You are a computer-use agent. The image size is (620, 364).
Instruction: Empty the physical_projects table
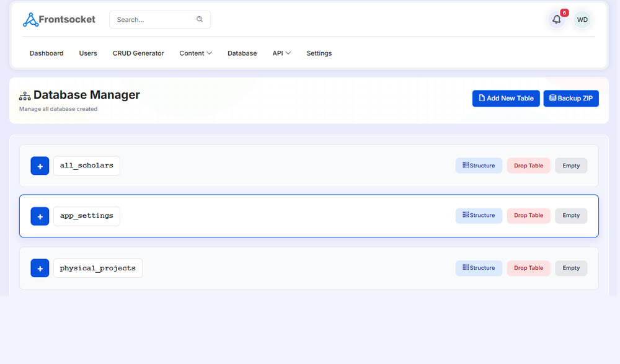tap(571, 269)
